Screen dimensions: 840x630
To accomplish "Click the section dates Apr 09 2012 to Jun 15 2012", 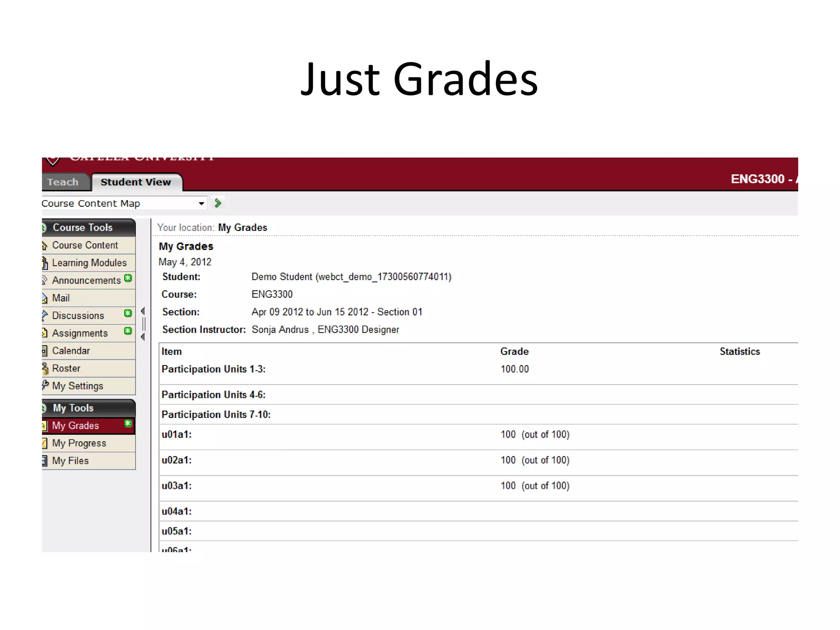I will [x=310, y=312].
